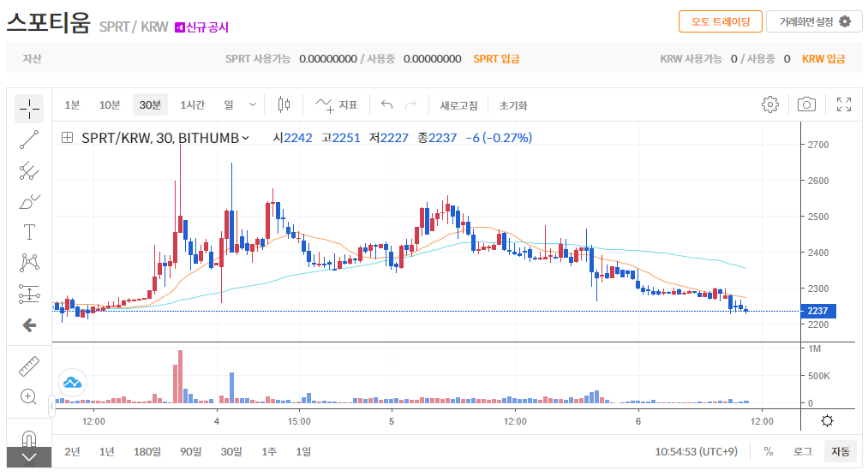This screenshot has width=868, height=476.
Task: Click the current price label 2237
Action: point(818,311)
